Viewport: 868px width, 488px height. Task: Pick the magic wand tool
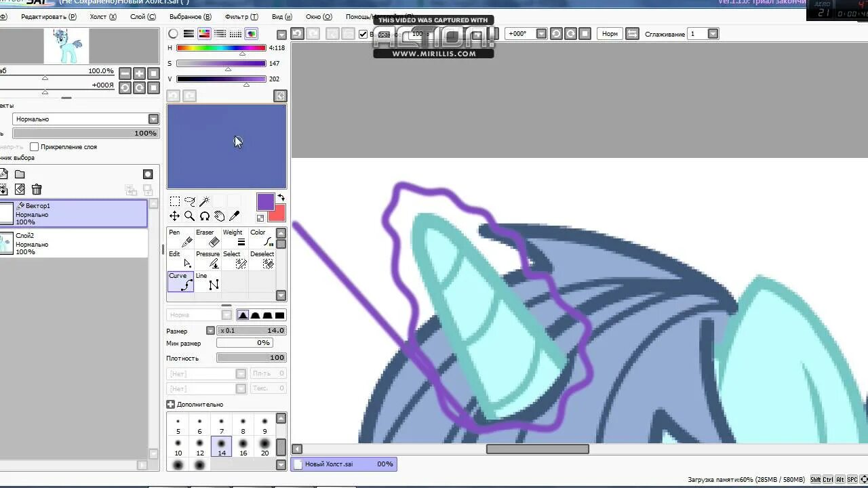204,201
